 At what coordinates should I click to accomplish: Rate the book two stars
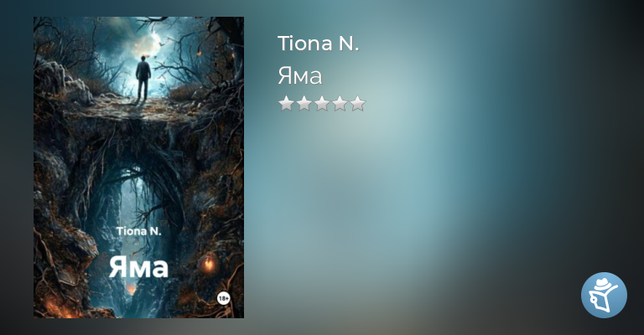pyautogui.click(x=304, y=103)
